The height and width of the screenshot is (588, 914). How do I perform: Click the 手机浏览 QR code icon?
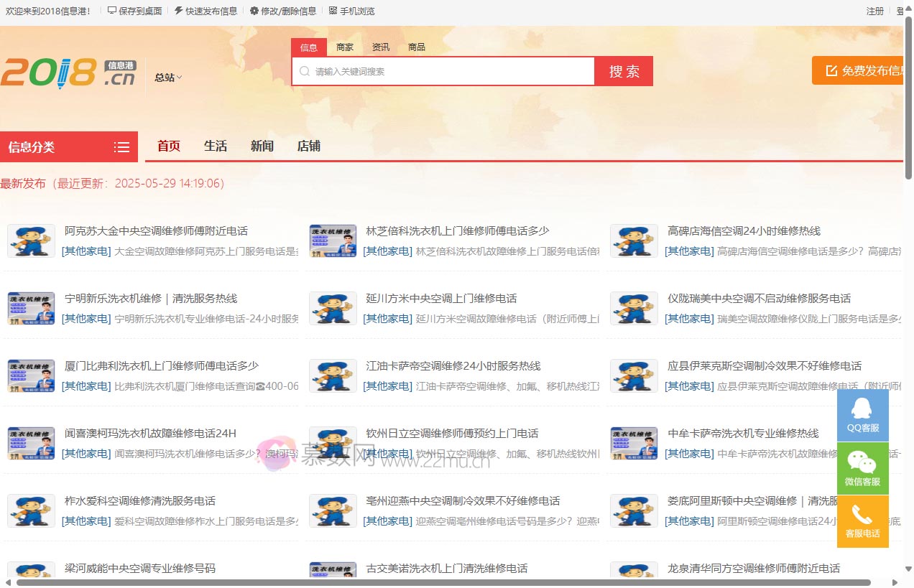[x=333, y=11]
